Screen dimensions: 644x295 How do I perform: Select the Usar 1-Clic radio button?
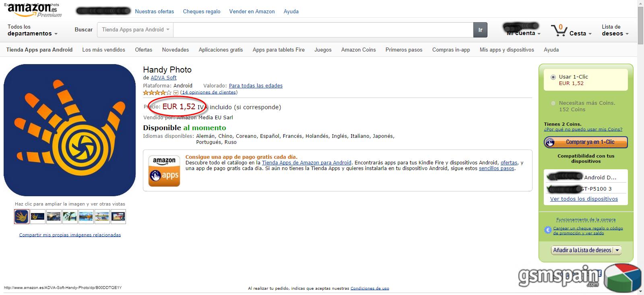553,77
